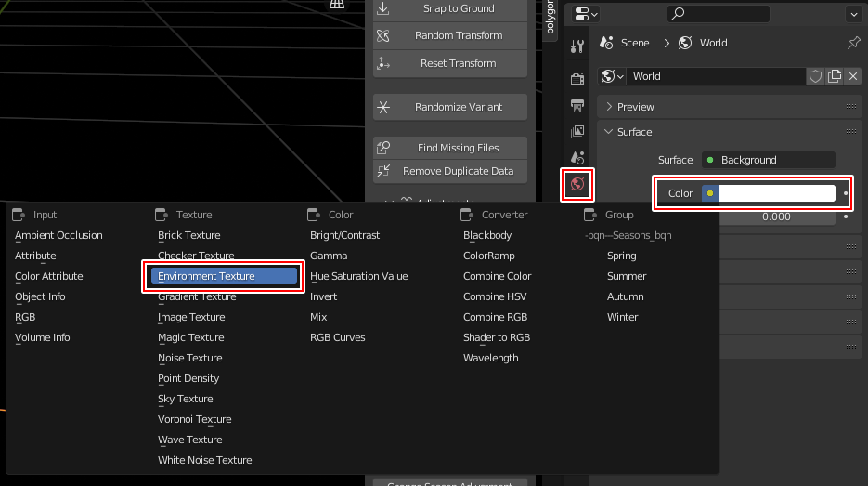Image resolution: width=868 pixels, height=486 pixels.
Task: Expand the Preview panel
Action: 635,107
